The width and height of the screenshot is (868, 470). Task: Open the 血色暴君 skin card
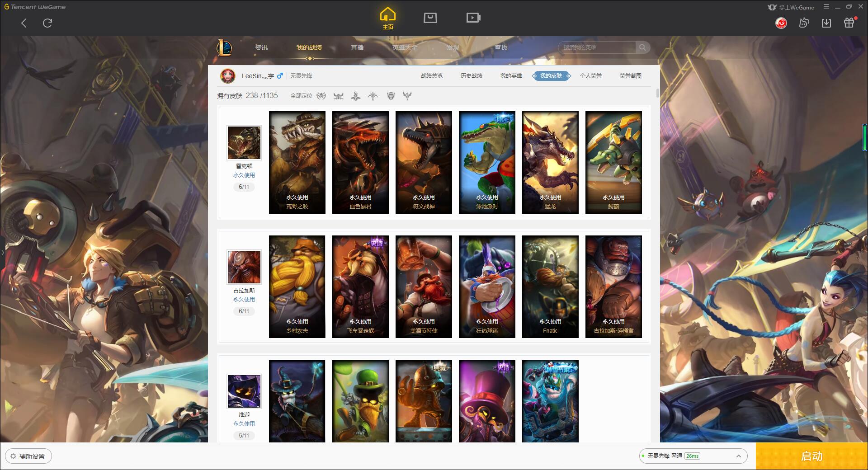click(x=360, y=162)
